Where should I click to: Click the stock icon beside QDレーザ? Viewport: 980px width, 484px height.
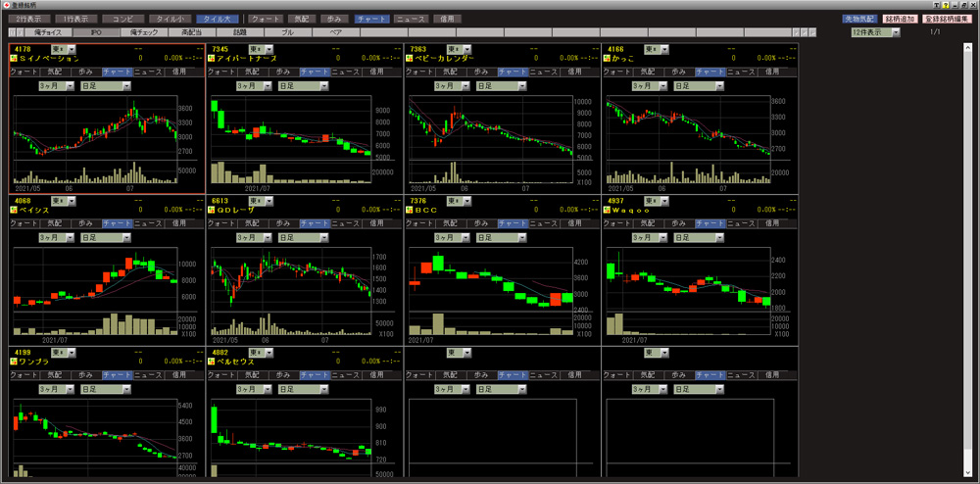tap(211, 210)
